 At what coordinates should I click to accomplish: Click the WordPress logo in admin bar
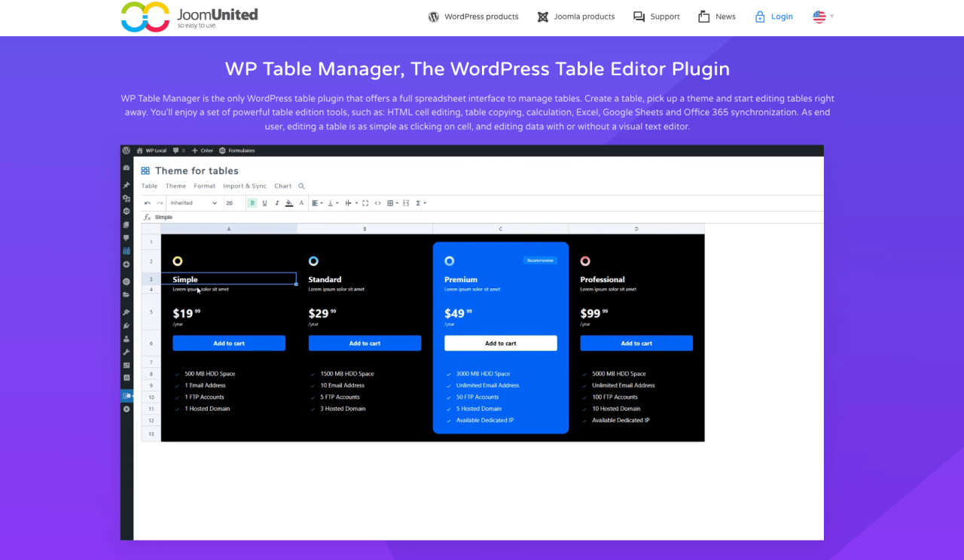tap(127, 151)
